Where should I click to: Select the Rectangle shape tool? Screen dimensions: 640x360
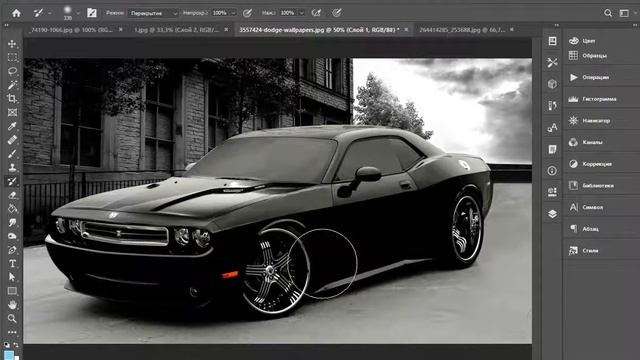point(12,291)
